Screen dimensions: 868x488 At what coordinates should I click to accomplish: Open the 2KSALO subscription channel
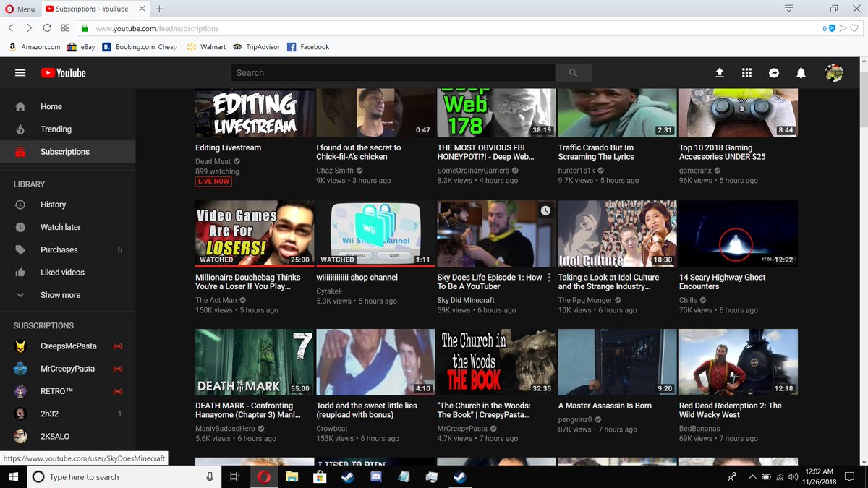(67, 437)
